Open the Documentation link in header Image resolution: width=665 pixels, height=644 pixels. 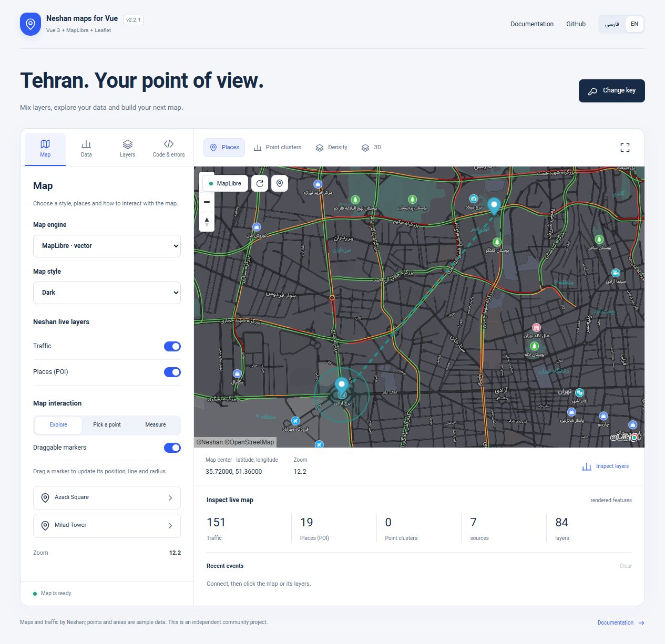[x=532, y=24]
